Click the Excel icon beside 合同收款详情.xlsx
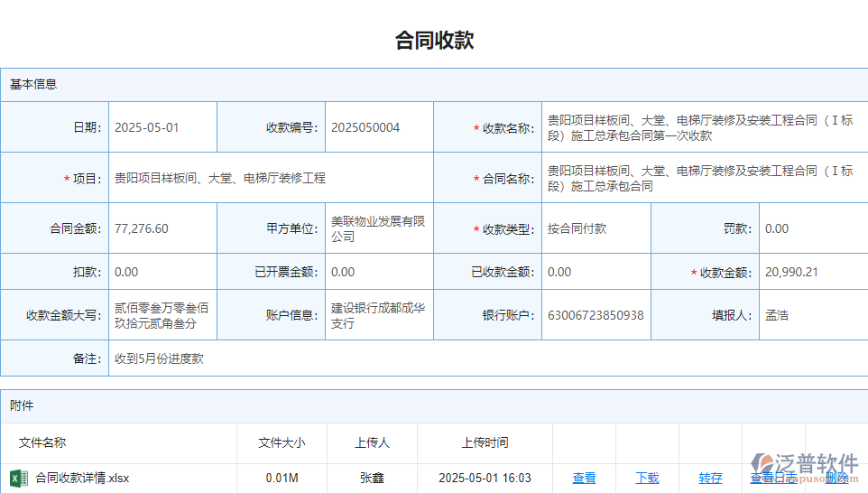Viewport: 868px width, 493px height. [x=18, y=478]
